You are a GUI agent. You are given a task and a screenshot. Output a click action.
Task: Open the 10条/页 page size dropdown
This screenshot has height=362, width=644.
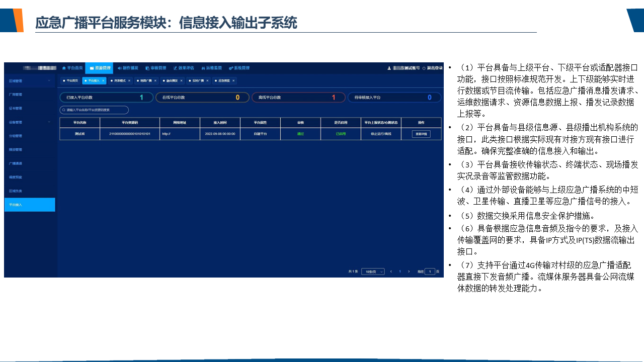(x=373, y=271)
